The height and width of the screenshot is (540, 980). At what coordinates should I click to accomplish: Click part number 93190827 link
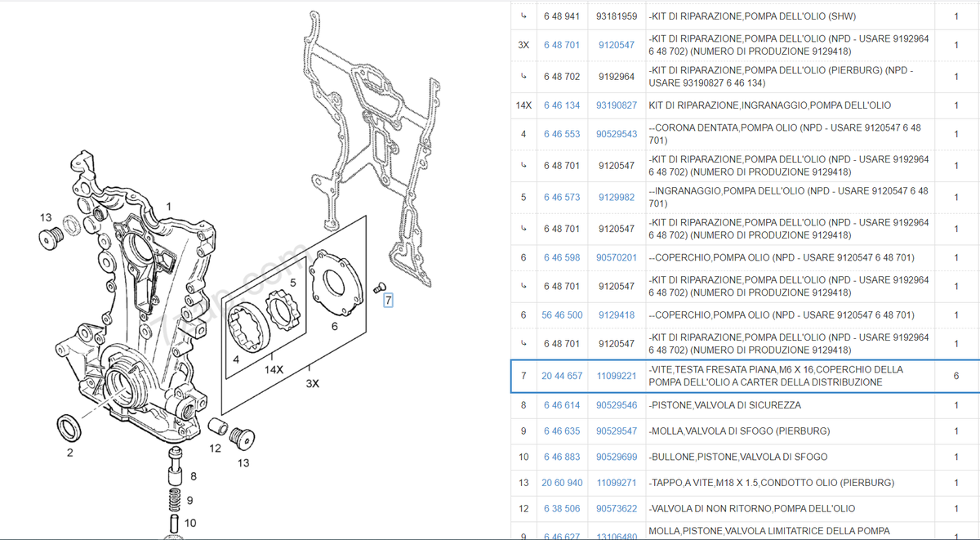[x=616, y=105]
